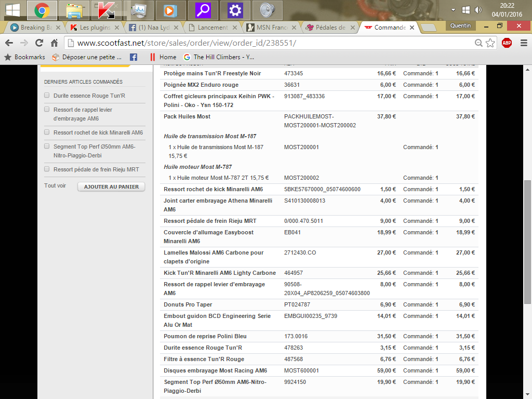The width and height of the screenshot is (532, 399).
Task: Switch to the Lancement tab
Action: click(x=212, y=28)
